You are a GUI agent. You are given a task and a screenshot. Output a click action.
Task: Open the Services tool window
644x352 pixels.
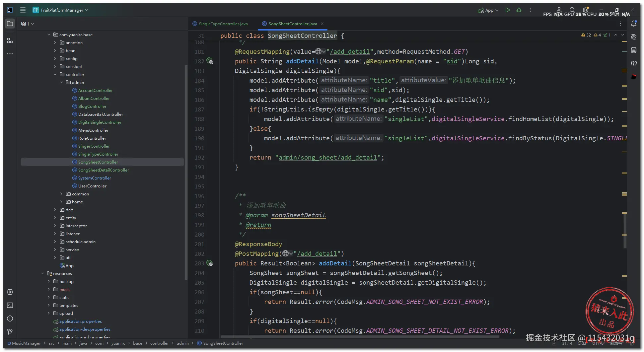pos(10,292)
